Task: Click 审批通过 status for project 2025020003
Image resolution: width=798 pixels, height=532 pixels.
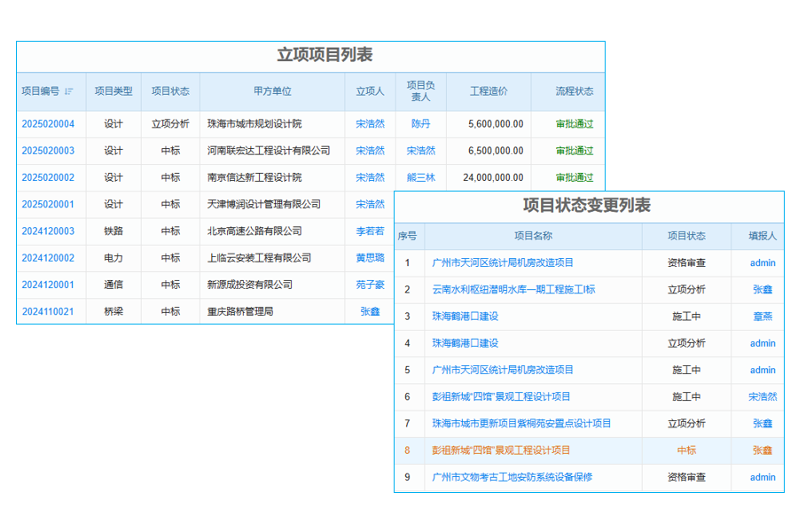Action: coord(574,151)
